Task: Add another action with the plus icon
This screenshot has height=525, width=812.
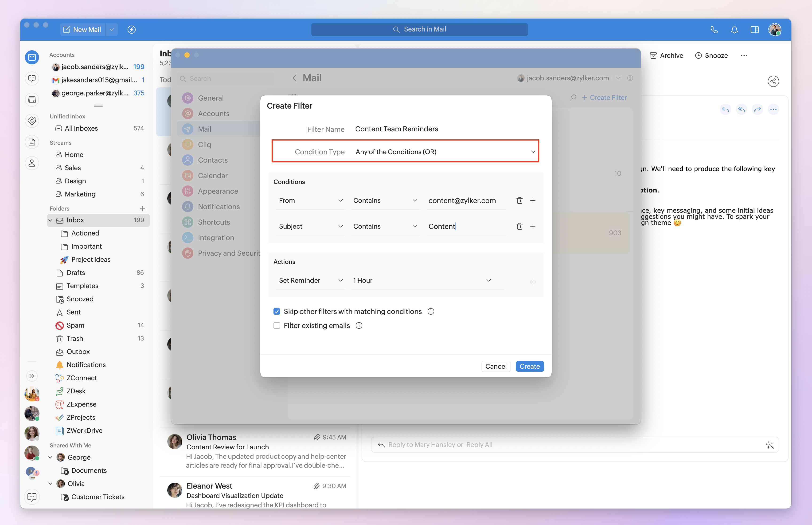Action: point(533,282)
